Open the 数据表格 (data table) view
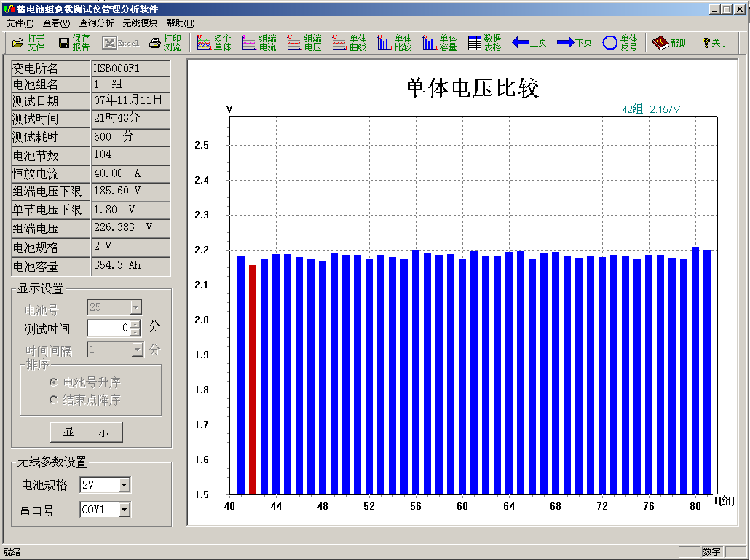This screenshot has height=560, width=750. point(484,43)
